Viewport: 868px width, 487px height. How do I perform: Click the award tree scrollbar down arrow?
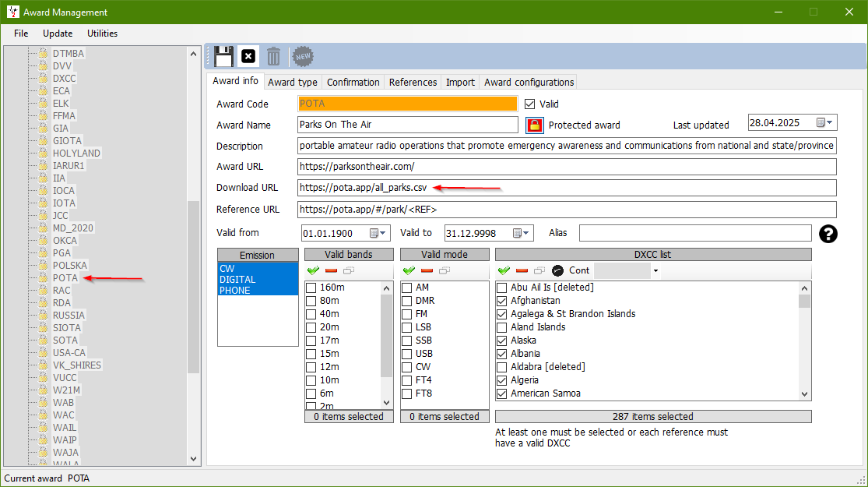tap(193, 459)
